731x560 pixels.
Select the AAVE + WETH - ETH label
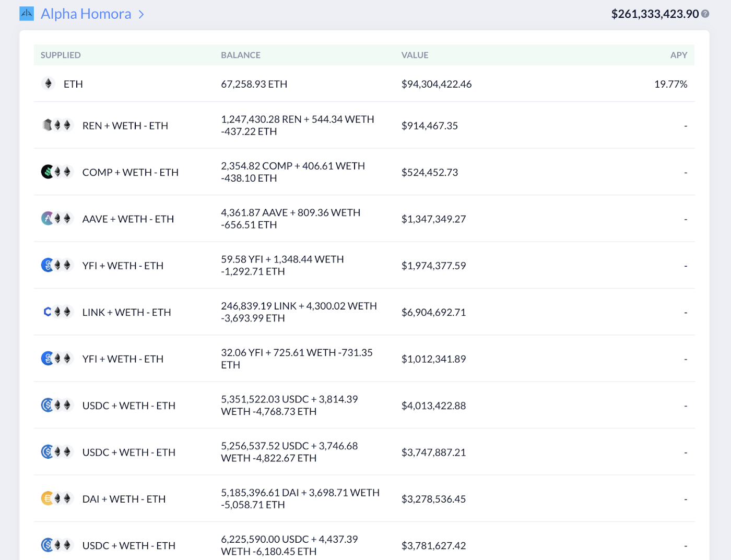tap(128, 219)
